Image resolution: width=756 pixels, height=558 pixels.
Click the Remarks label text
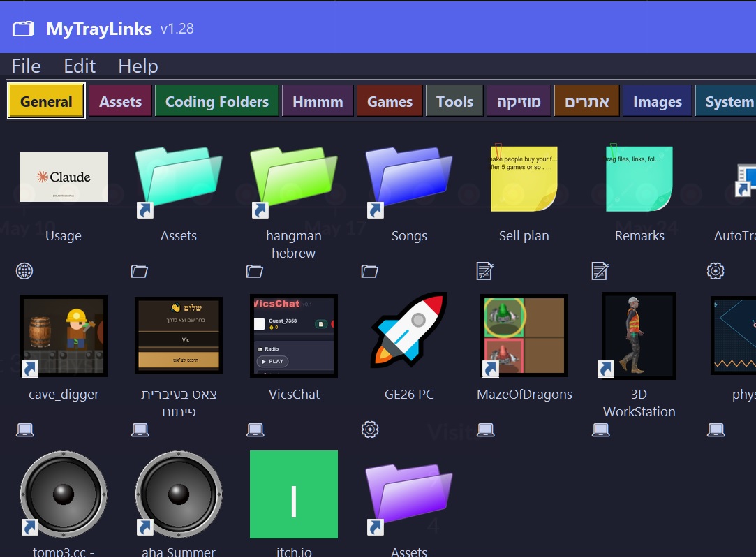coord(639,236)
